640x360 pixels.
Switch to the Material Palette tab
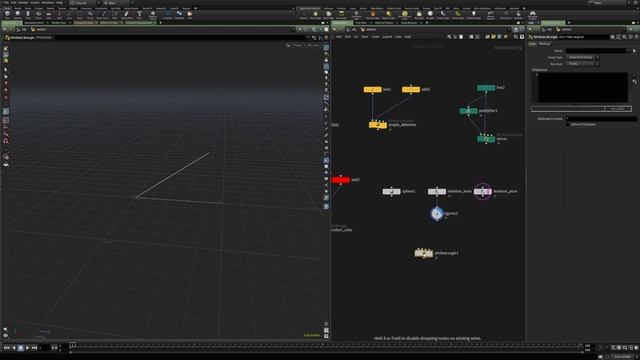point(384,23)
